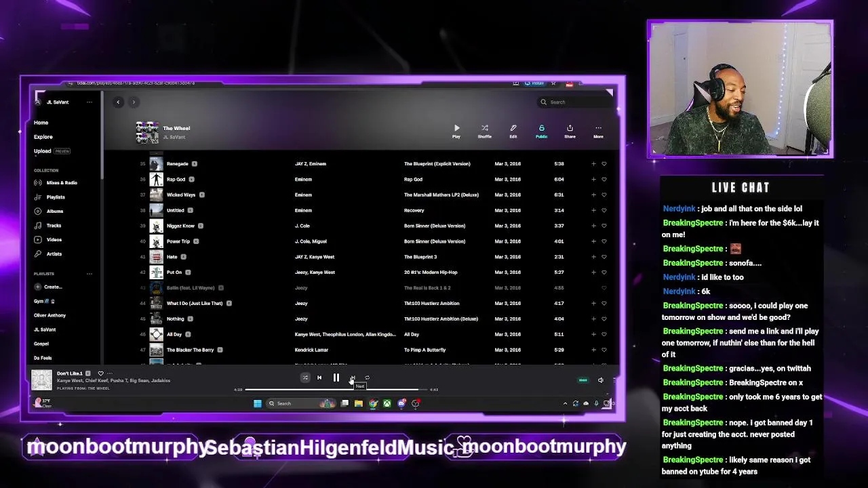Open Upload in the sidebar
Screen dimensions: 868x488
43,151
